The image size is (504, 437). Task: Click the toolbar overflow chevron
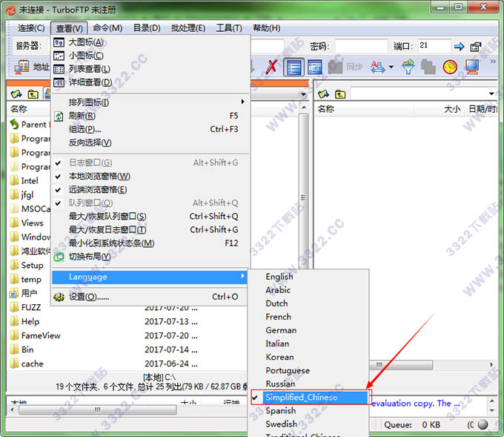[x=493, y=61]
